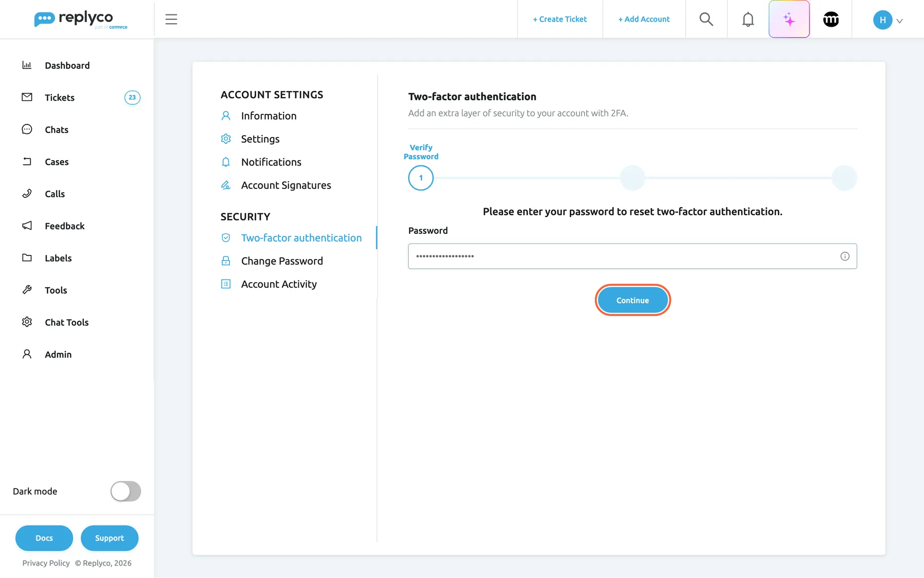
Task: Click the Replyco logo
Action: [81, 20]
